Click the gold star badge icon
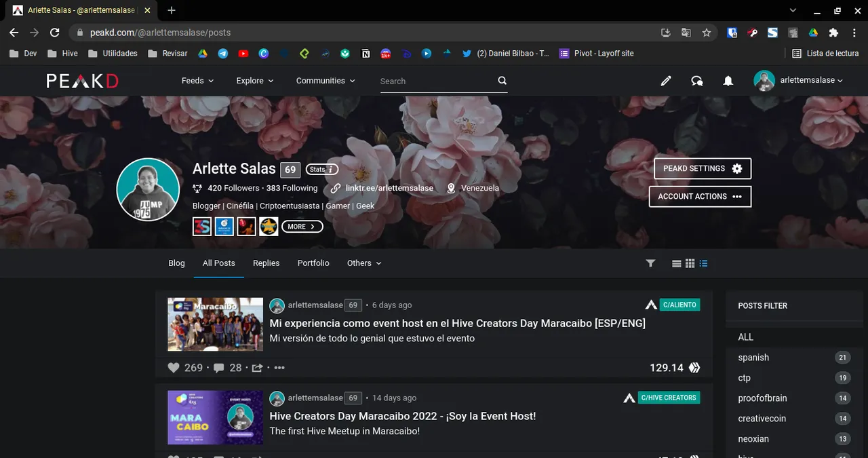The width and height of the screenshot is (868, 458). [x=269, y=227]
